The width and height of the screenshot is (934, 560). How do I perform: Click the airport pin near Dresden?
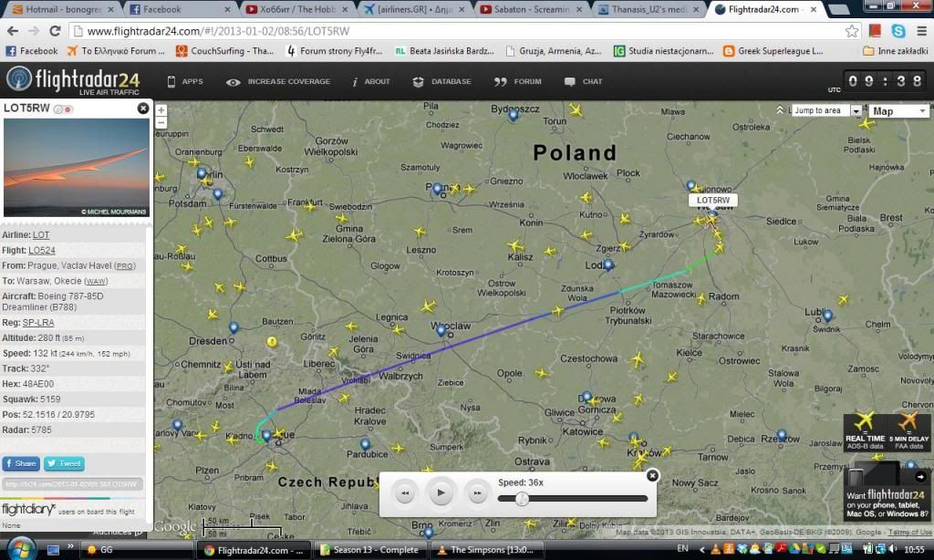tap(234, 327)
